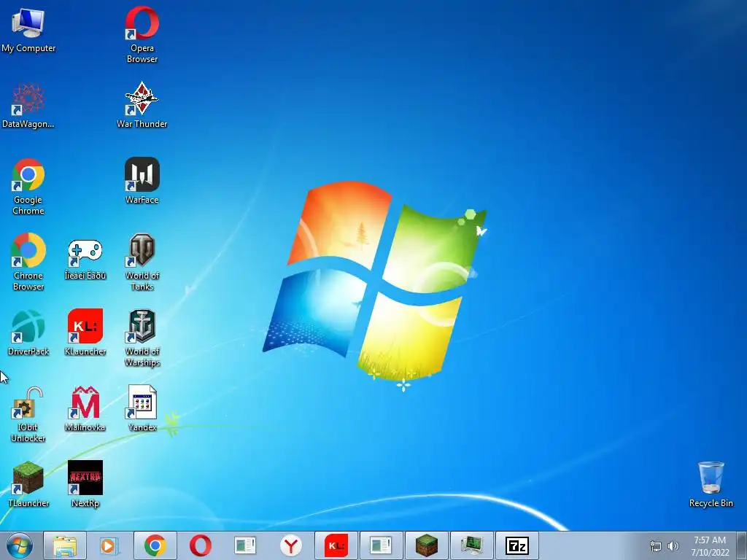Open the Windows Start menu
Image resolution: width=747 pixels, height=560 pixels.
(x=20, y=545)
